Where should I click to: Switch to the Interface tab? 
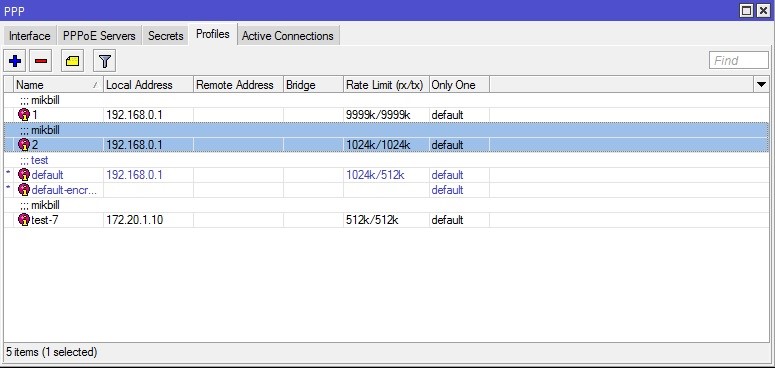(30, 36)
